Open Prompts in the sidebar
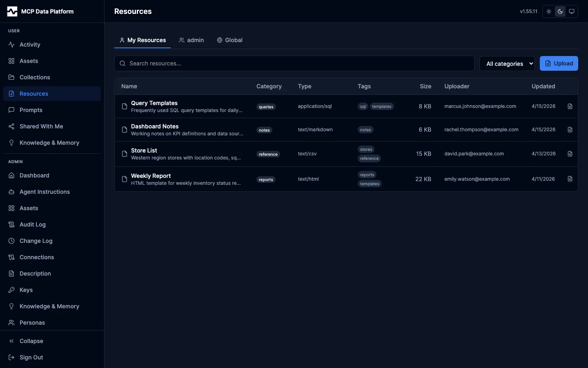 [31, 110]
